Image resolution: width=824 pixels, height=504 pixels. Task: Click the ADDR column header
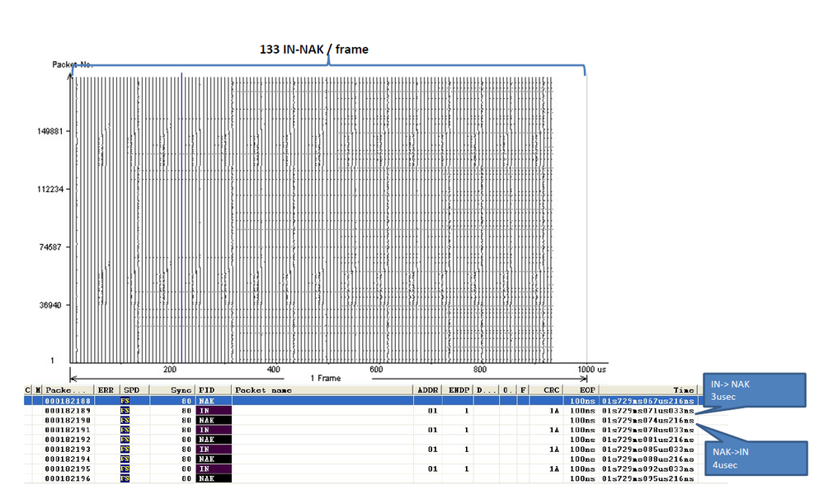[428, 390]
